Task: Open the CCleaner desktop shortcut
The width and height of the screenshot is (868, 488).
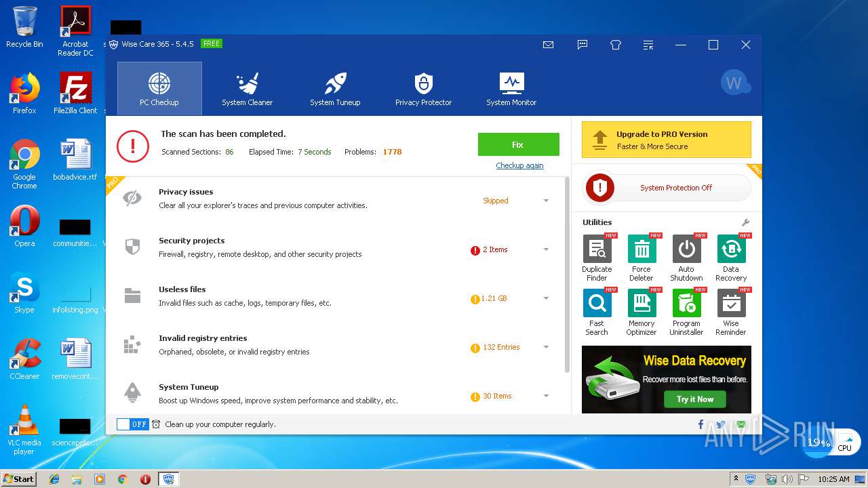Action: coord(24,359)
